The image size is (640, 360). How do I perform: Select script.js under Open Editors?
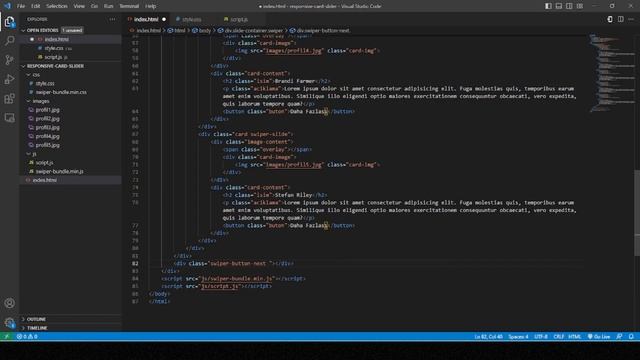[x=53, y=57]
